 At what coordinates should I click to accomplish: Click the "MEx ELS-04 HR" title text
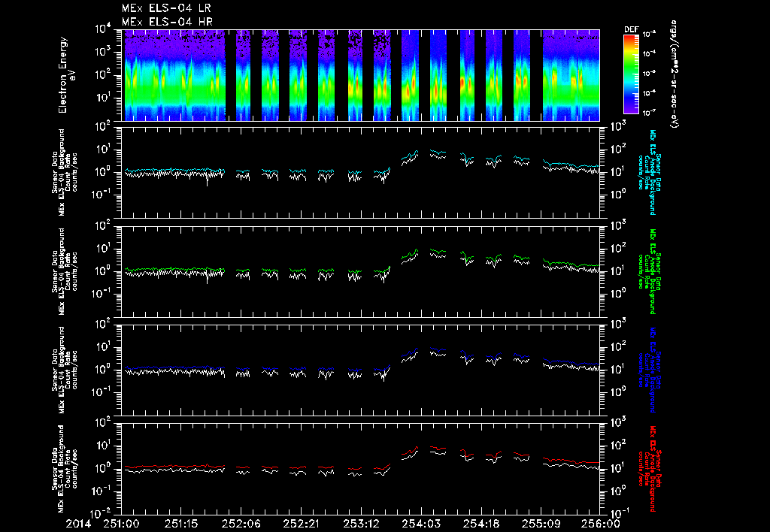click(167, 22)
